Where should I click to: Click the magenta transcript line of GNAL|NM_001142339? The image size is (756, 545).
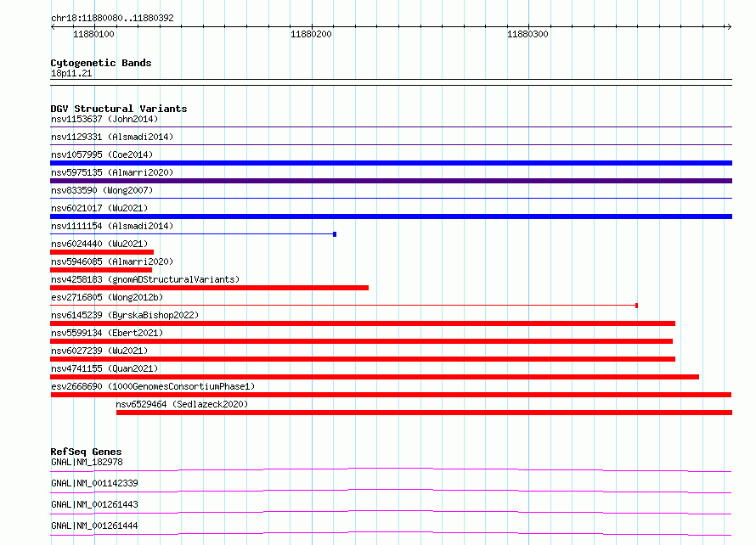tap(391, 491)
